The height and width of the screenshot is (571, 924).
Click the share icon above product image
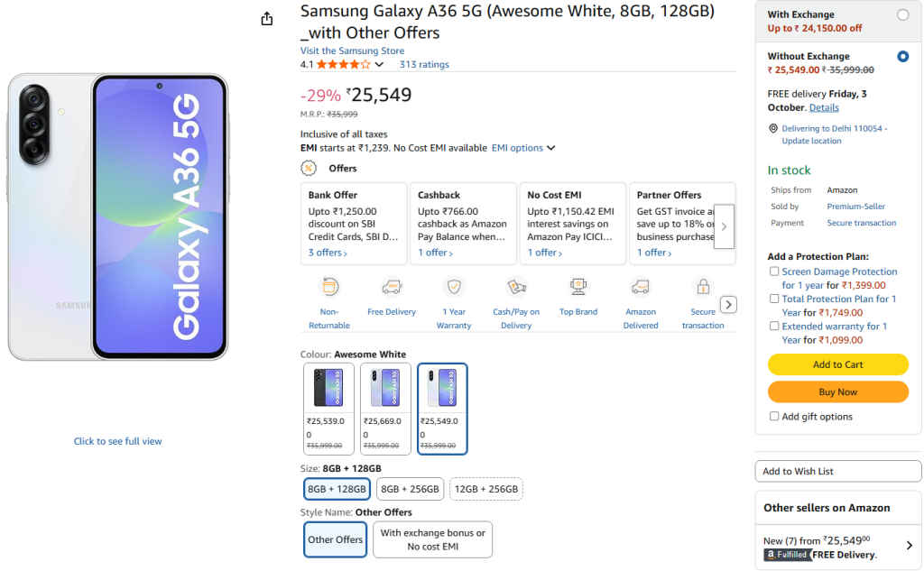coord(266,17)
